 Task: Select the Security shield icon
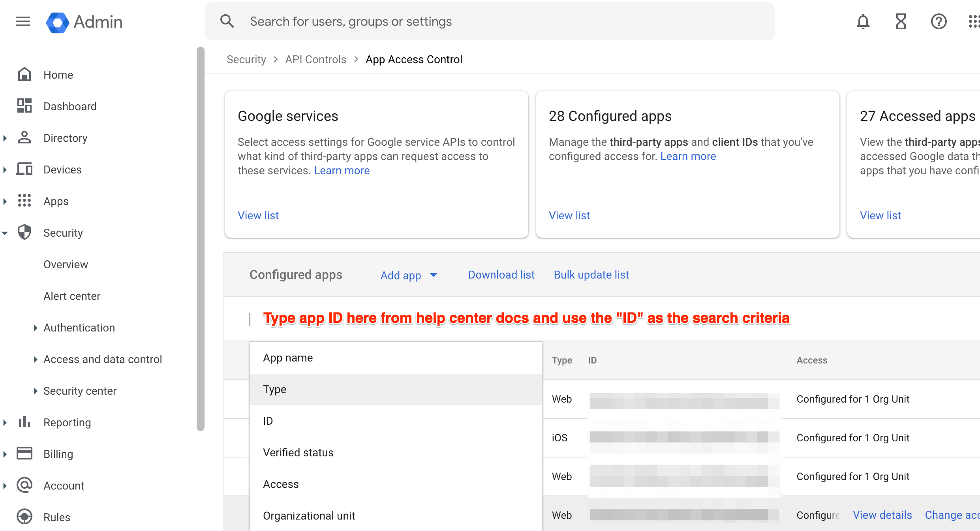pyautogui.click(x=24, y=232)
